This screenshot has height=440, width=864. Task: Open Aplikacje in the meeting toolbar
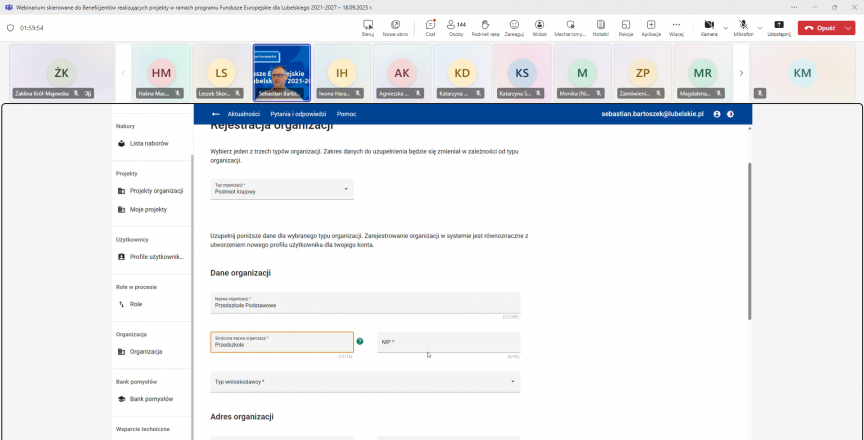[x=651, y=28]
